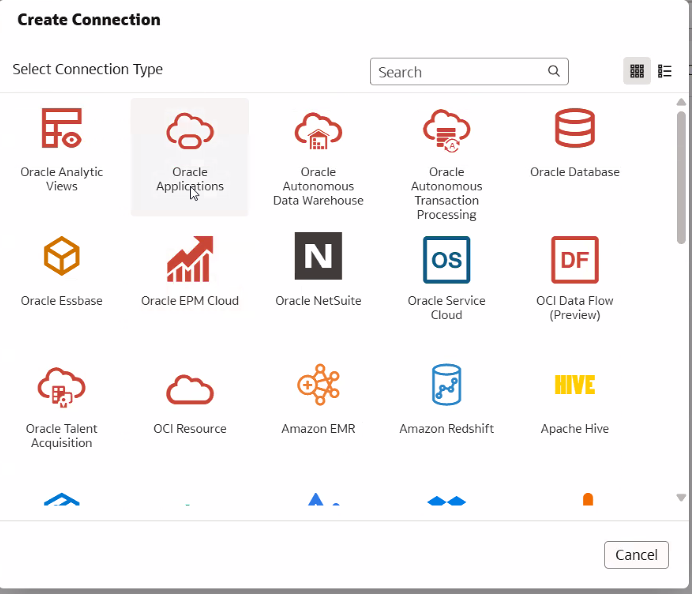This screenshot has width=692, height=594.
Task: Choose the Oracle Service Cloud OS icon
Action: 447,259
